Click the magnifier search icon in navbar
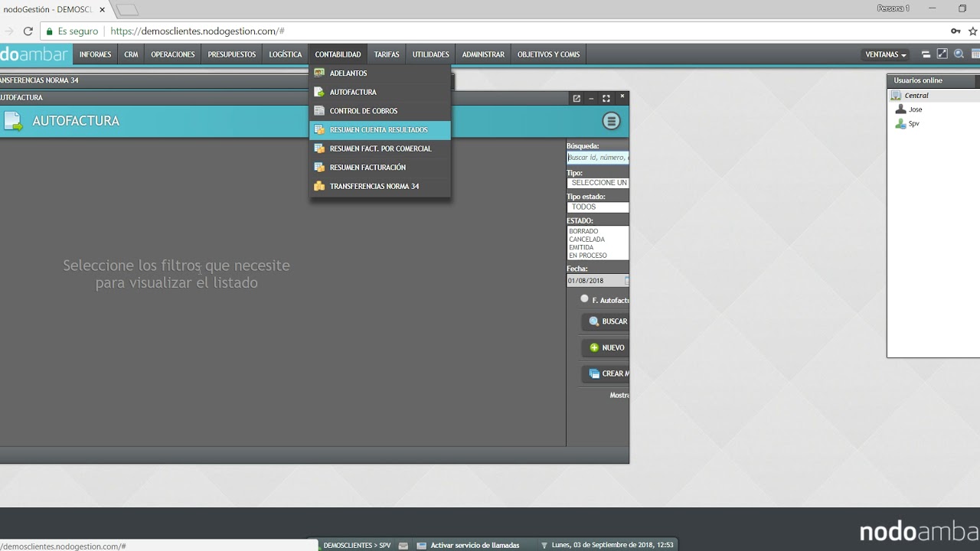Viewport: 980px width, 551px height. [x=959, y=54]
